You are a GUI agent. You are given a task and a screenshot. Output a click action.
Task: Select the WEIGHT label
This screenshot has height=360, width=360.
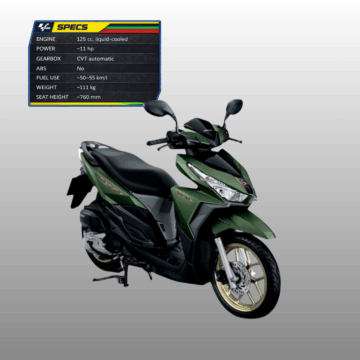tap(46, 87)
